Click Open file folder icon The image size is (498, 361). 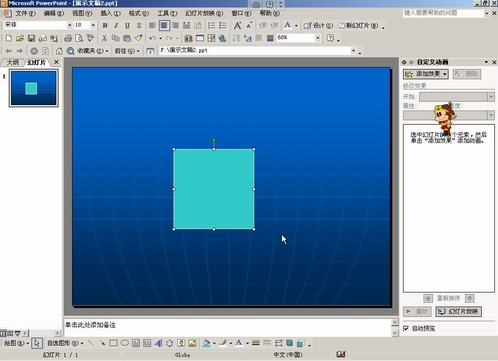click(x=20, y=38)
